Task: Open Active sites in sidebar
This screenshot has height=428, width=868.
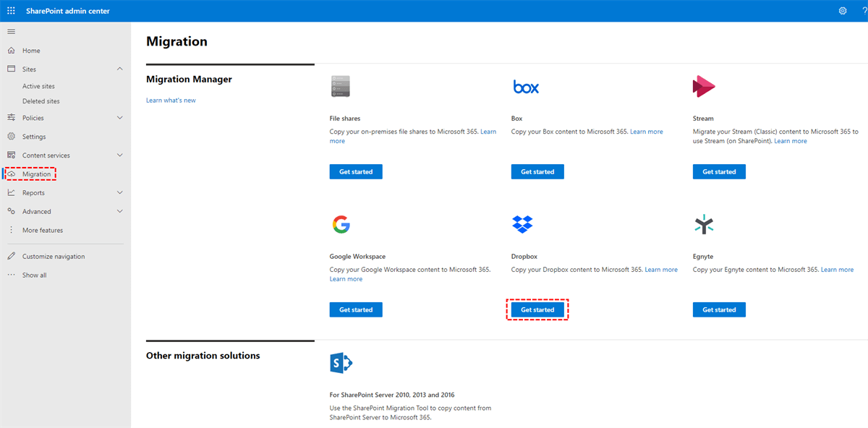Action: (38, 87)
